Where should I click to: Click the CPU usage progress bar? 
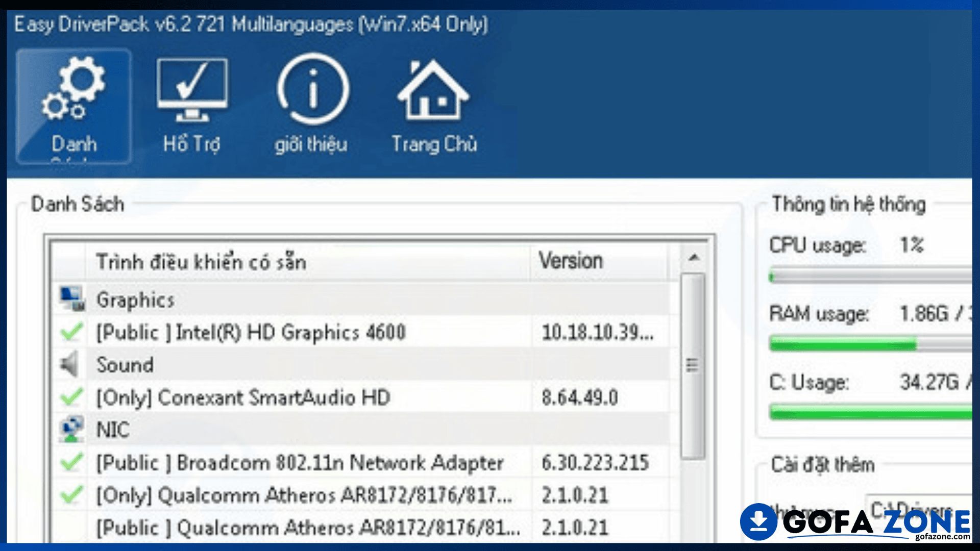(870, 277)
